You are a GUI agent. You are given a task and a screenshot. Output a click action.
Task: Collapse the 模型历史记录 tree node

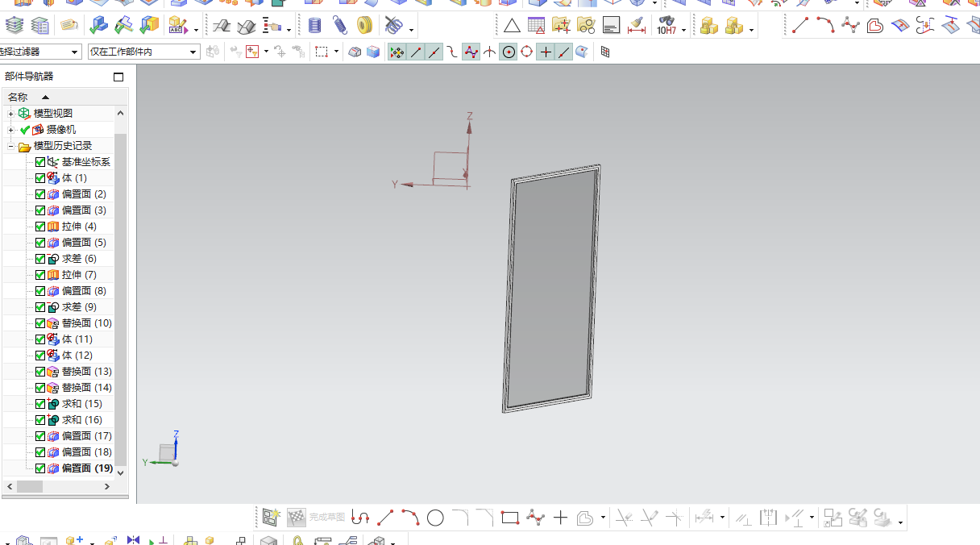(11, 146)
